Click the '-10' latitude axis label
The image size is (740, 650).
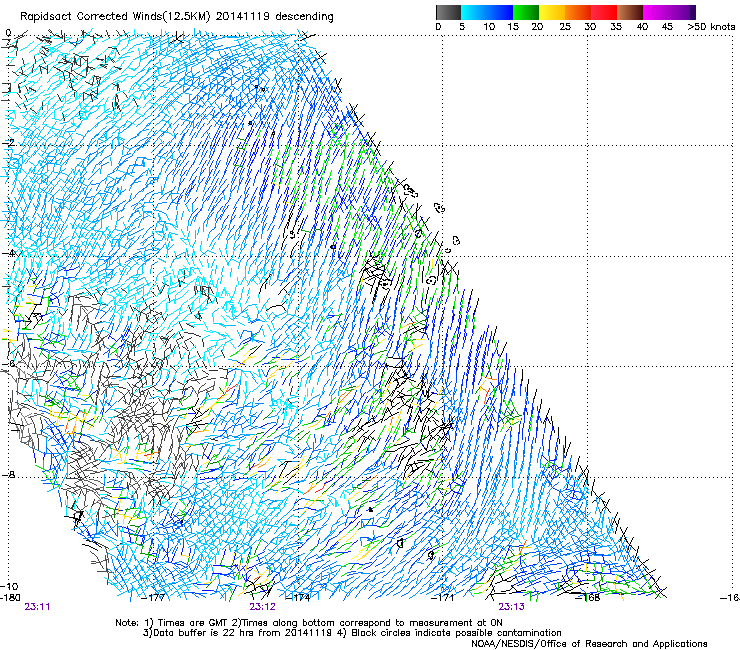tap(9, 586)
